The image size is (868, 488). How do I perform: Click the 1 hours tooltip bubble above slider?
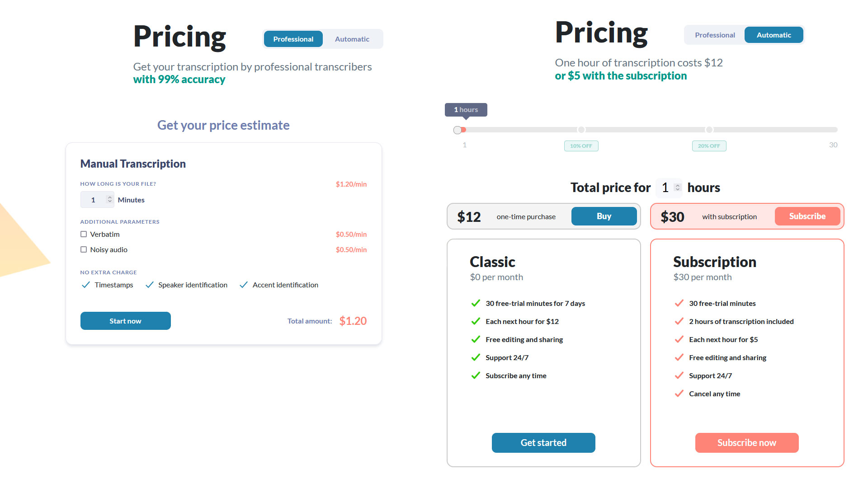coord(466,110)
